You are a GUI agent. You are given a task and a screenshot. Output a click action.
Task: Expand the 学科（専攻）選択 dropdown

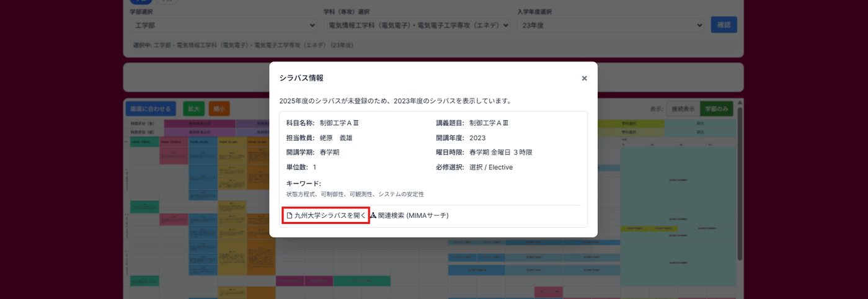(x=417, y=25)
